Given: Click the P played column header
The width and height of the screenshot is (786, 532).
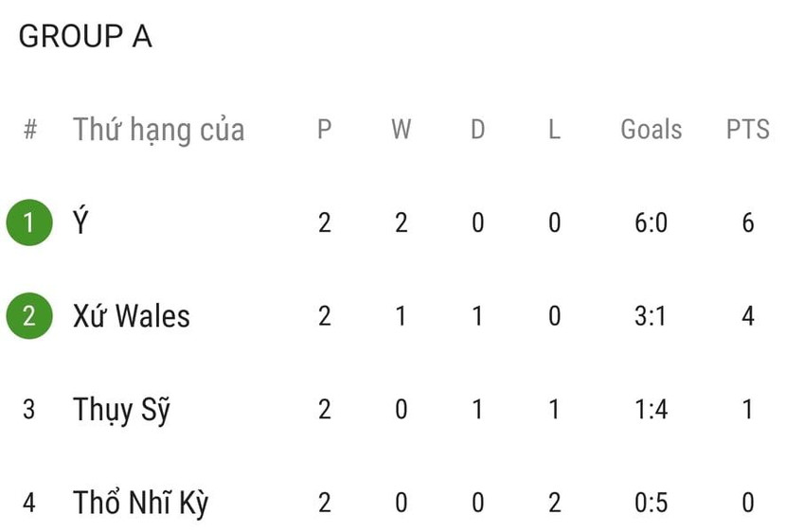Looking at the screenshot, I should [x=324, y=130].
